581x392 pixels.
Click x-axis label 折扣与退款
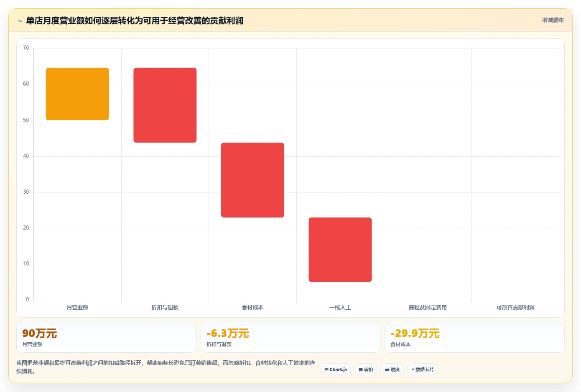165,307
